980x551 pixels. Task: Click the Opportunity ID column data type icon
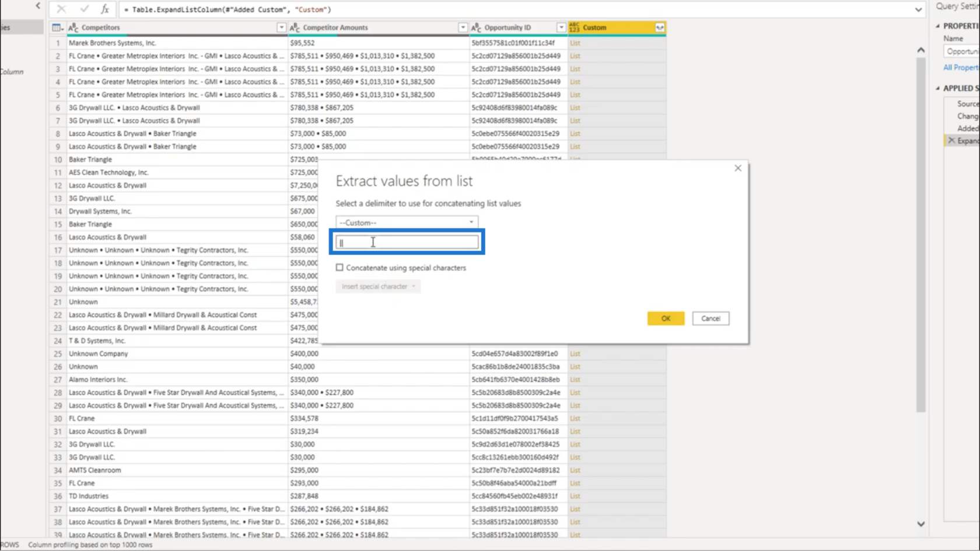coord(476,27)
